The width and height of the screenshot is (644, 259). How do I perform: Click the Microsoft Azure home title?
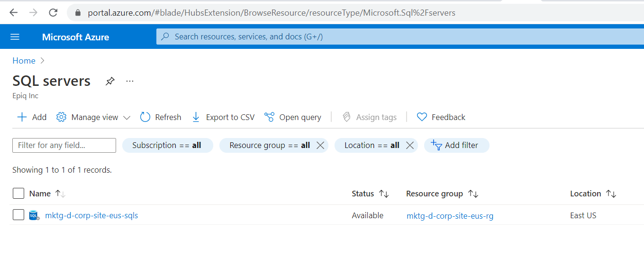[x=75, y=37]
